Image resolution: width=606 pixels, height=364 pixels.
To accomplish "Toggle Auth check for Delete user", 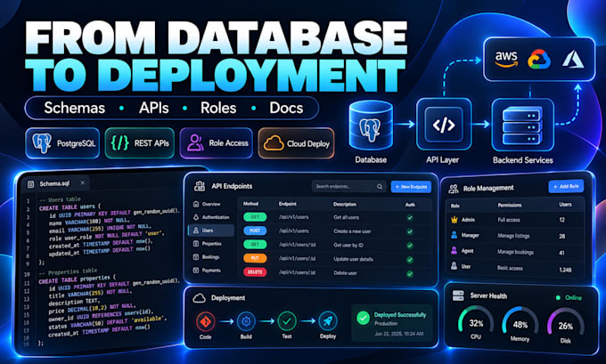I will tap(410, 274).
